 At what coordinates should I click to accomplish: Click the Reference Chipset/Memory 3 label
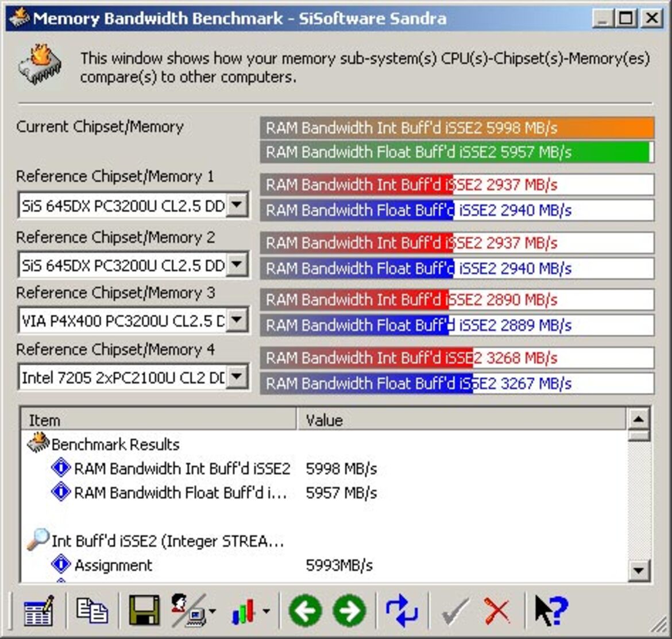[x=115, y=293]
